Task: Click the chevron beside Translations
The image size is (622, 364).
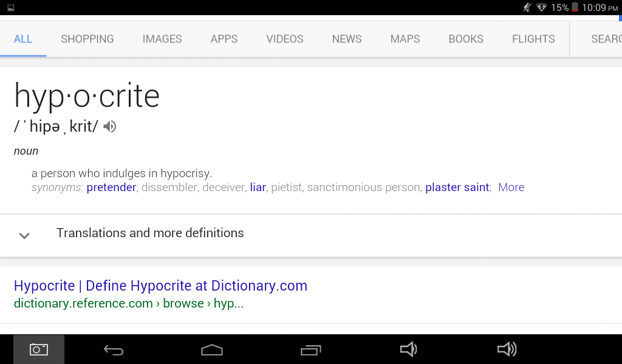Action: click(x=24, y=235)
